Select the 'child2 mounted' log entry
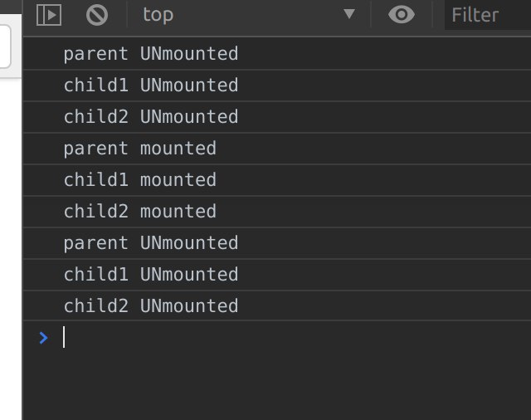This screenshot has width=531, height=420. (276, 212)
